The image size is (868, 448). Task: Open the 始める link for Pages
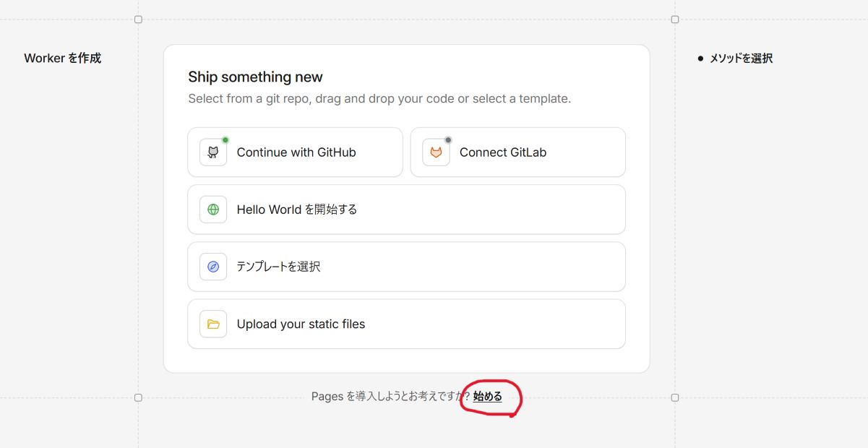487,396
